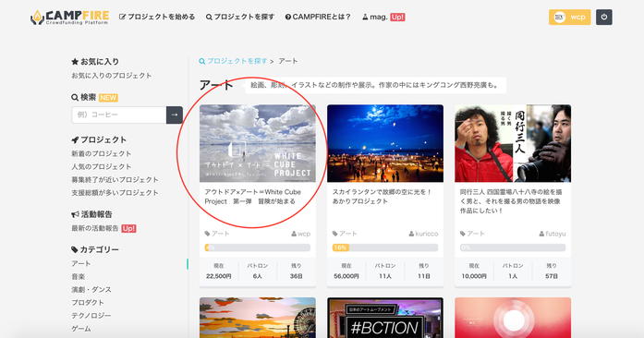Screen dimensions: 644x338
Task: Click the 残り 57日 text
Action: [x=552, y=272]
